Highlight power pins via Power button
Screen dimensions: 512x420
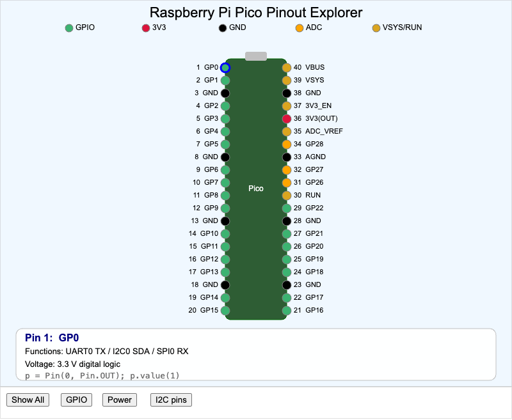tap(120, 400)
